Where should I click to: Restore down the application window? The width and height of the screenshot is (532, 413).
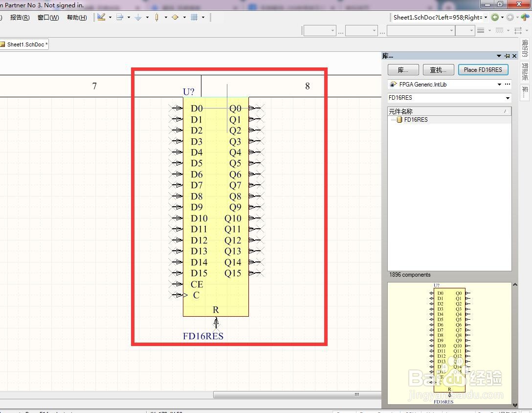coord(500,4)
